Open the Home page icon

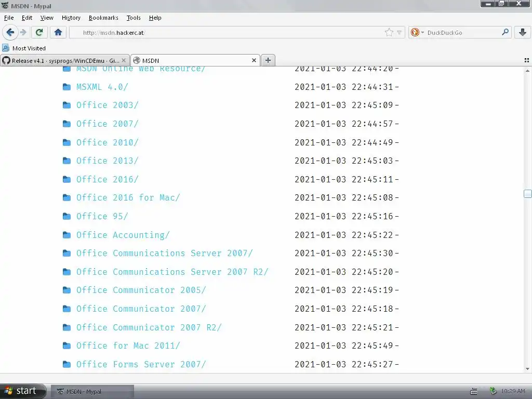tap(58, 33)
